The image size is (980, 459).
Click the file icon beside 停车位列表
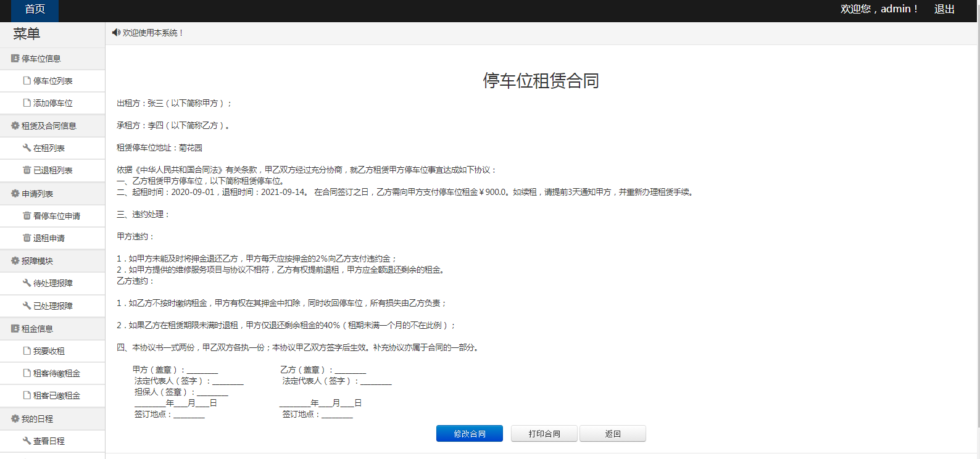27,81
